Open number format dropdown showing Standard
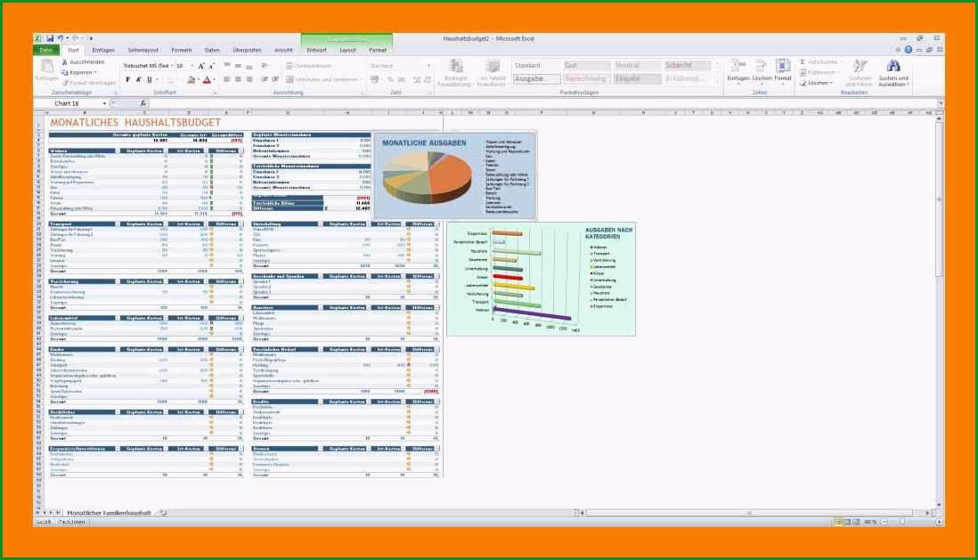 point(428,66)
